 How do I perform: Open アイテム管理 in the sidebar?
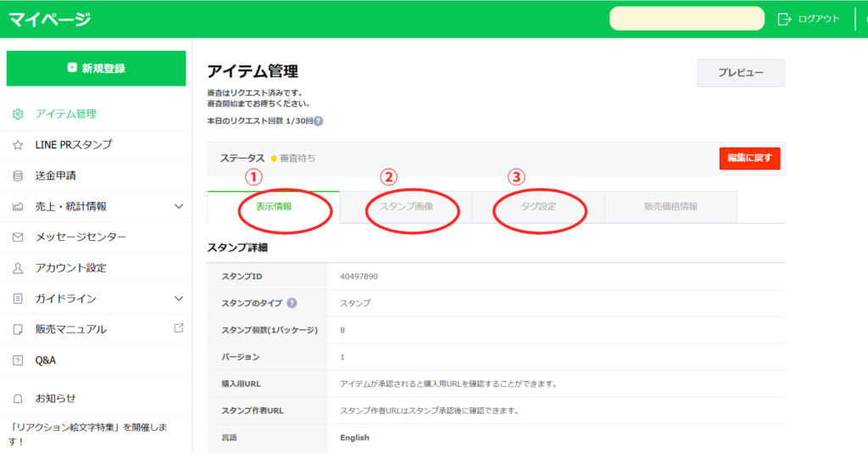click(66, 114)
